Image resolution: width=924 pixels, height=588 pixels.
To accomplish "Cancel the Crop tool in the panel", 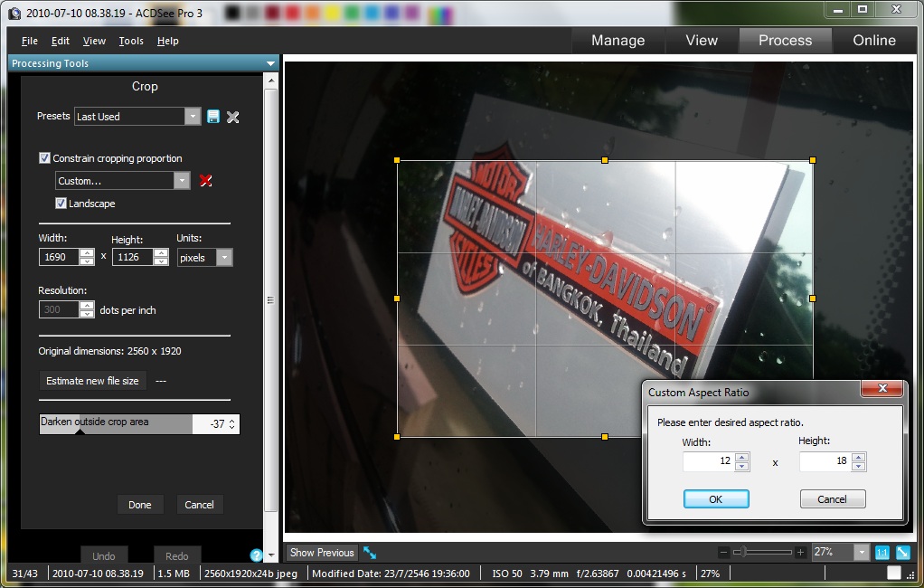I will (x=199, y=505).
